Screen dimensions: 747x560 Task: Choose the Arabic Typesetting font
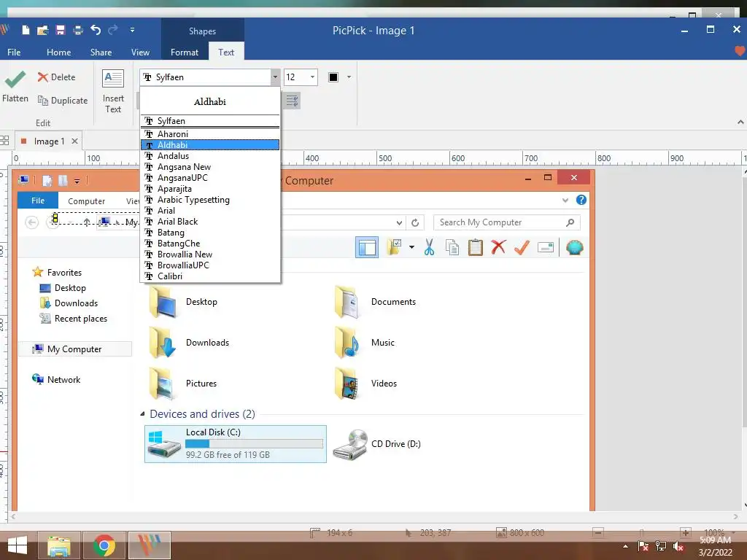[x=210, y=200]
